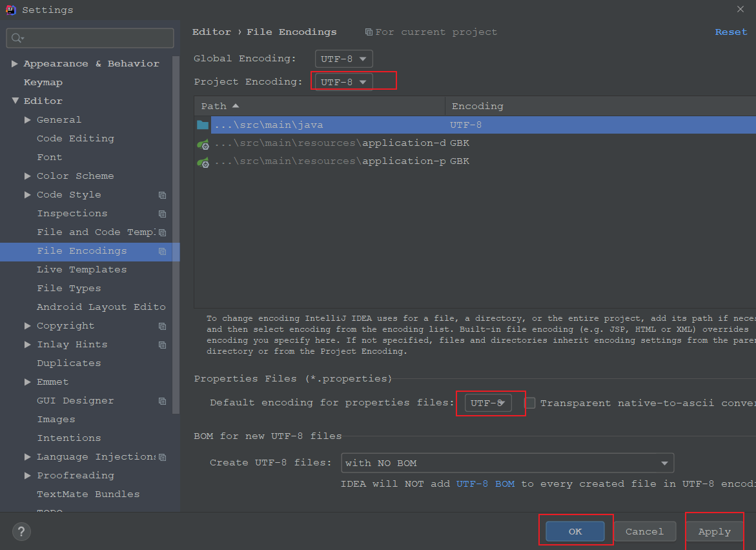Select Keymap in the settings tree
Image resolution: width=756 pixels, height=550 pixels.
(x=43, y=83)
